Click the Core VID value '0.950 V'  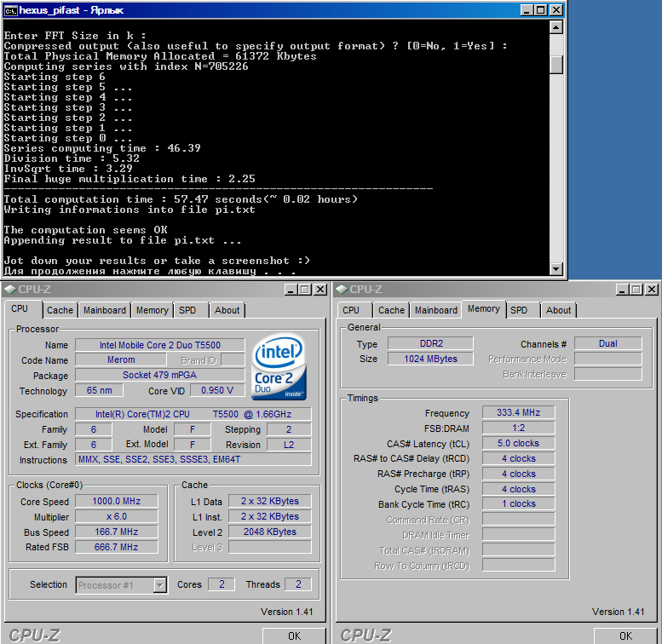[217, 390]
